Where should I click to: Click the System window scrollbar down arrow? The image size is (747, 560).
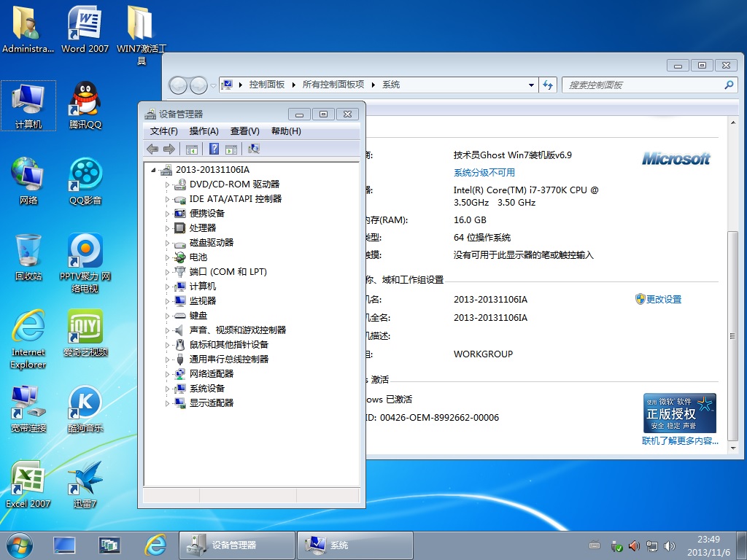(x=733, y=448)
